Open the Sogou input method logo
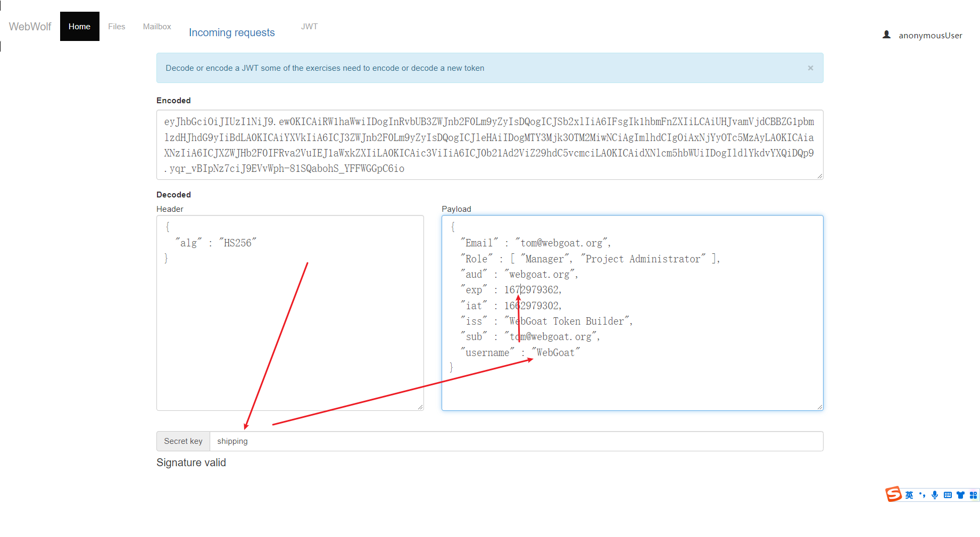The width and height of the screenshot is (980, 537). pos(893,494)
